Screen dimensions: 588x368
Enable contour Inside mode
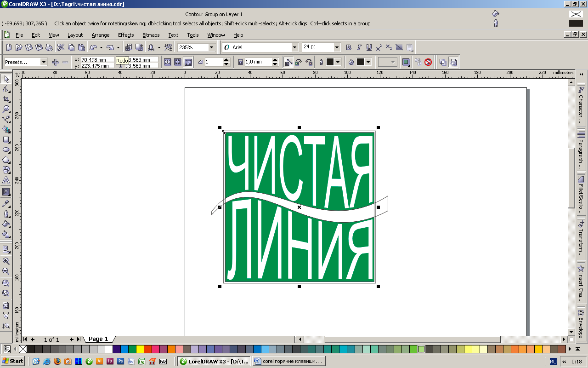[178, 62]
